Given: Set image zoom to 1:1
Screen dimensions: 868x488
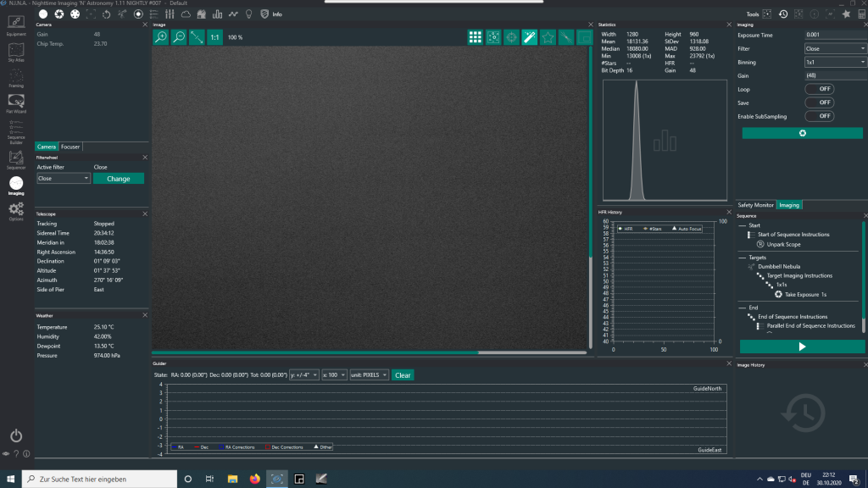Looking at the screenshot, I should click(214, 37).
